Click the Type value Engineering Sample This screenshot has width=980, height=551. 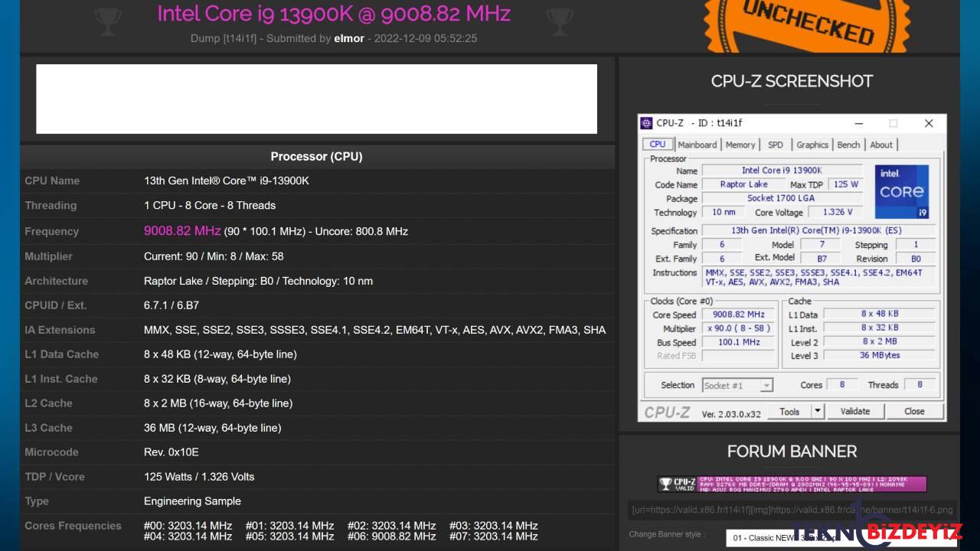[x=192, y=501]
